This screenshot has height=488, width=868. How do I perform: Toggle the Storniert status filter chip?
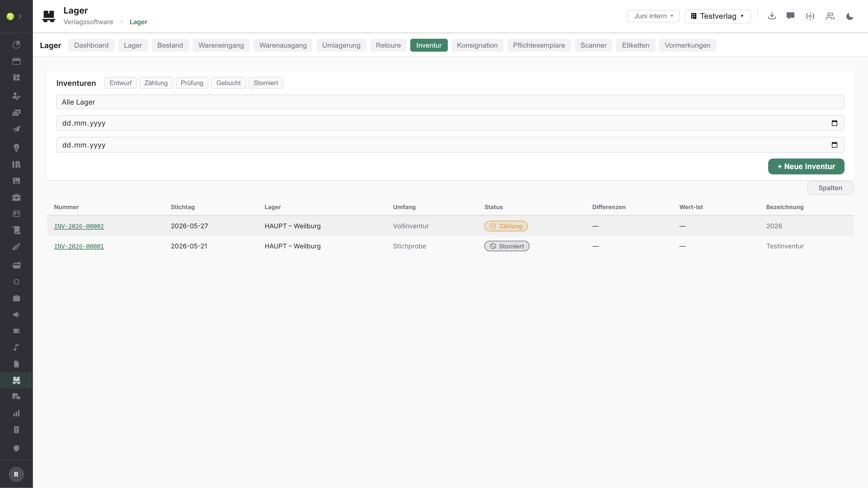[266, 83]
